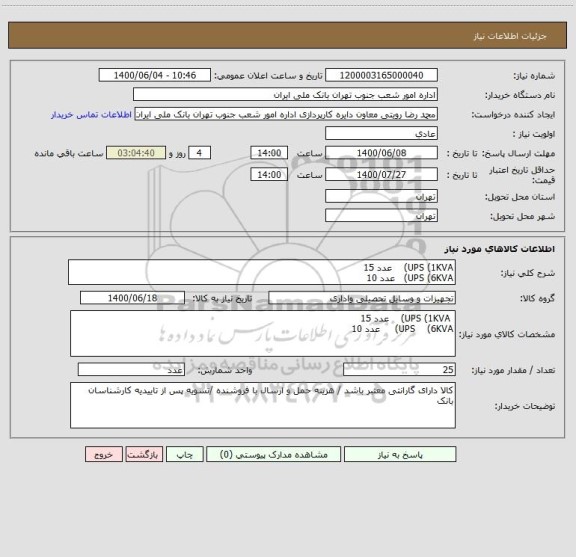Click the مهلت ارسال پاسخ label
This screenshot has width=576, height=557.
[518, 153]
